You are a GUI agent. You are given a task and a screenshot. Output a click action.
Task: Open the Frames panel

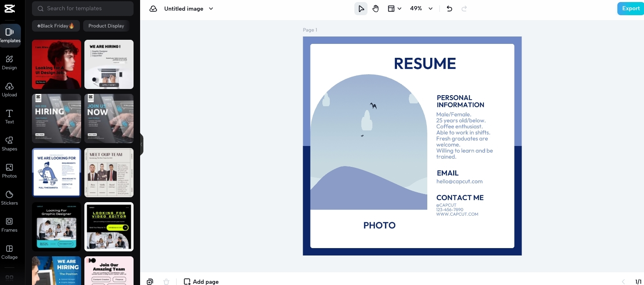tap(9, 225)
